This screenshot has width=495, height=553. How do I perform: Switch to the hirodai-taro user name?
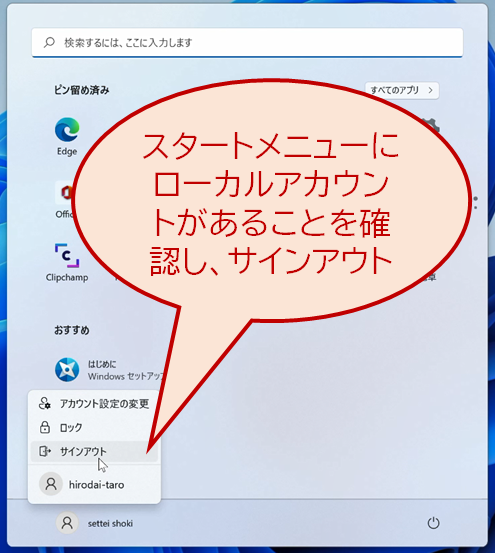tap(97, 485)
